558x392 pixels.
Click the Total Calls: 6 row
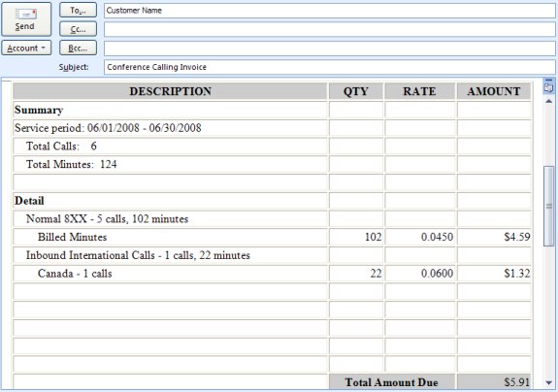click(170, 146)
